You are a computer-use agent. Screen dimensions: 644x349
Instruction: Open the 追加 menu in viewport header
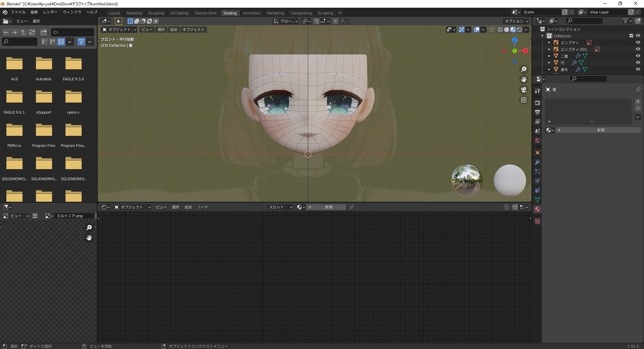pyautogui.click(x=173, y=30)
